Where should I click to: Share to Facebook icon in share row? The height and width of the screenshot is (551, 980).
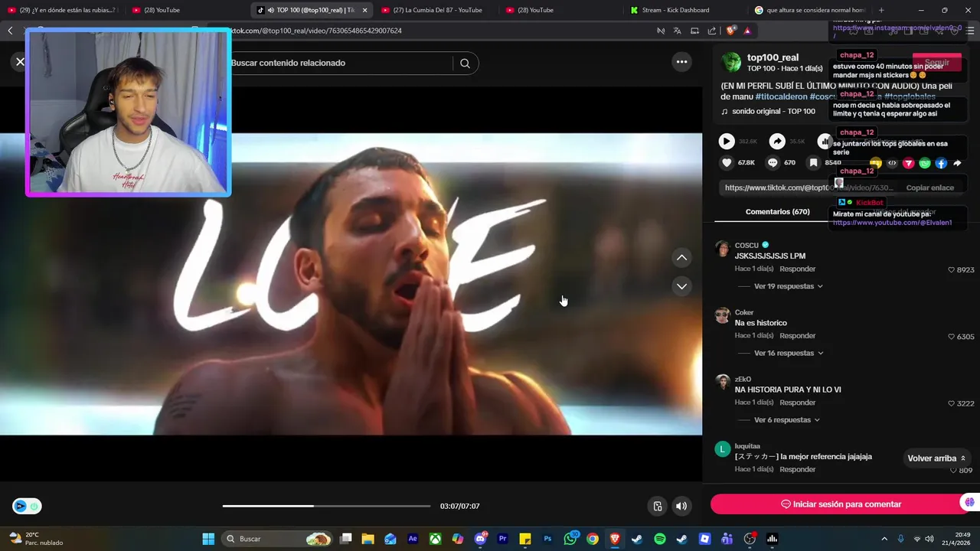click(x=941, y=164)
